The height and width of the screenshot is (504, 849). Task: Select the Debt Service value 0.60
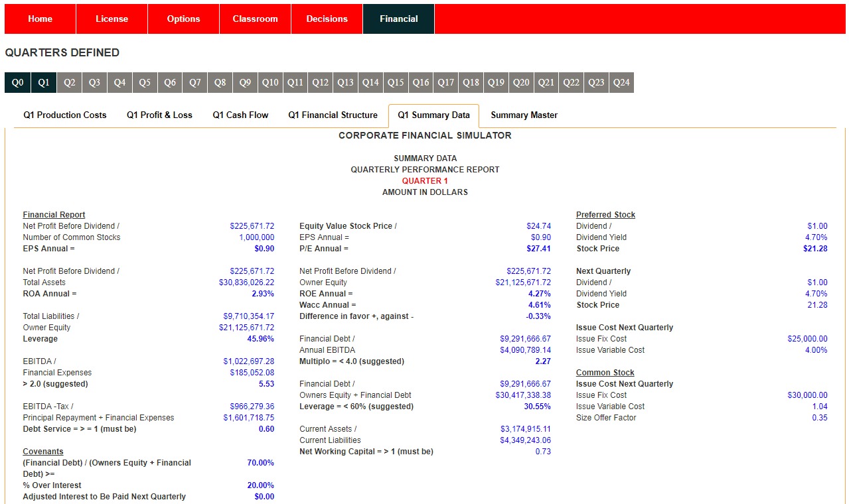pos(266,429)
